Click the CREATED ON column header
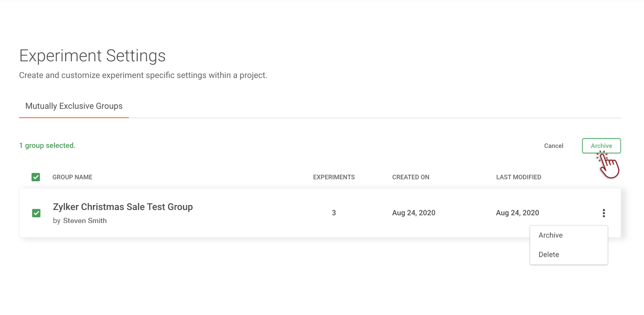Viewport: 644px width, 315px height. pos(410,177)
